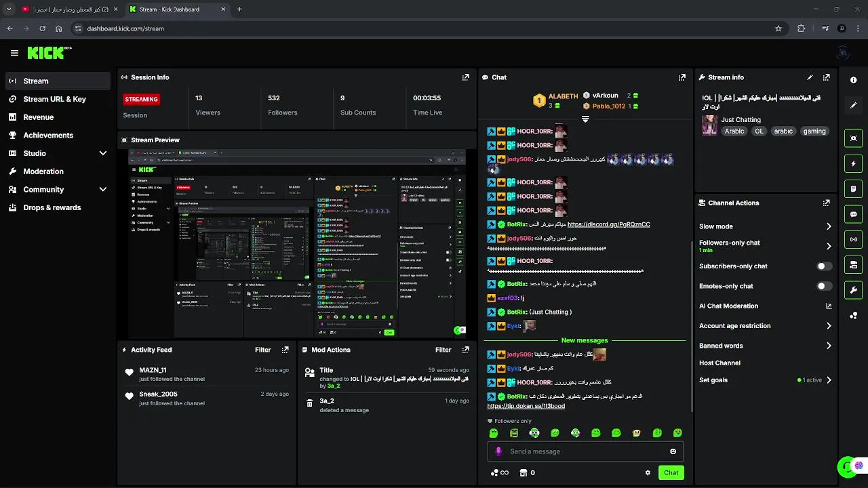Enable Subscribers-only chat toggle
Viewport: 868px width, 488px height.
point(824,266)
